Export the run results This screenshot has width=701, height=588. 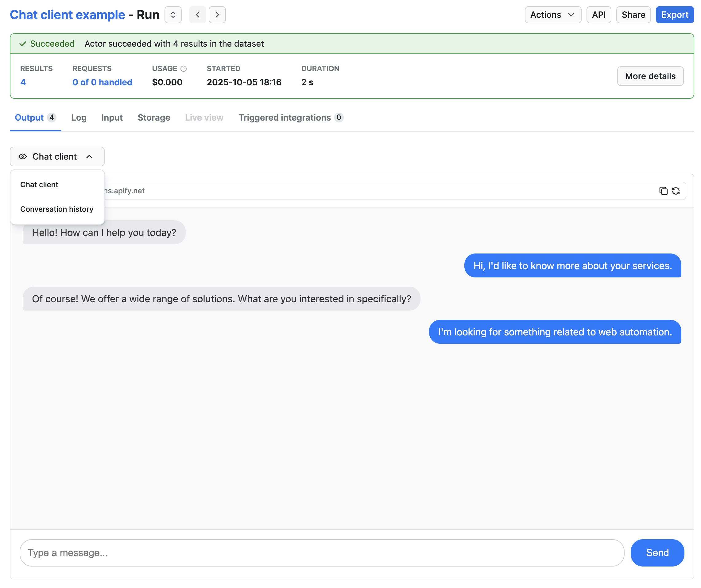tap(675, 15)
